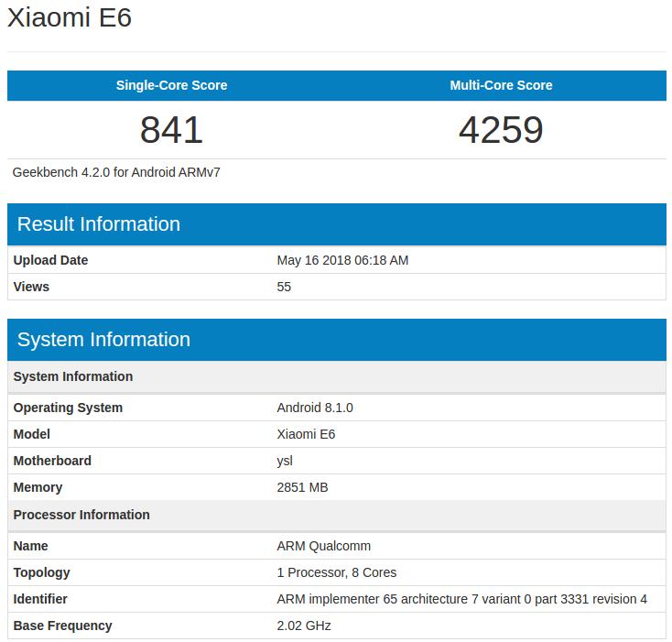672x642 pixels.
Task: Click the Result Information section header
Action: (x=99, y=224)
